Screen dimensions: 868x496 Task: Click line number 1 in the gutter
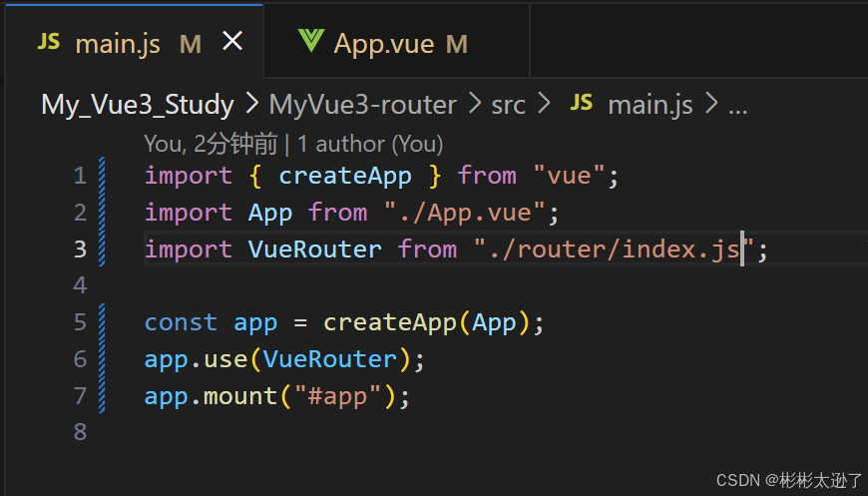tap(80, 176)
